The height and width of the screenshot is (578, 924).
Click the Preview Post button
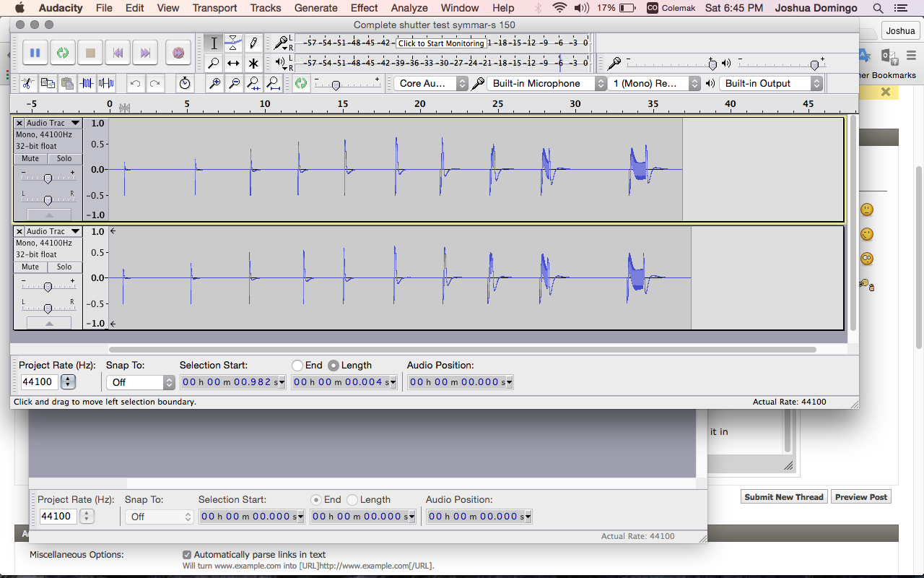coord(860,497)
